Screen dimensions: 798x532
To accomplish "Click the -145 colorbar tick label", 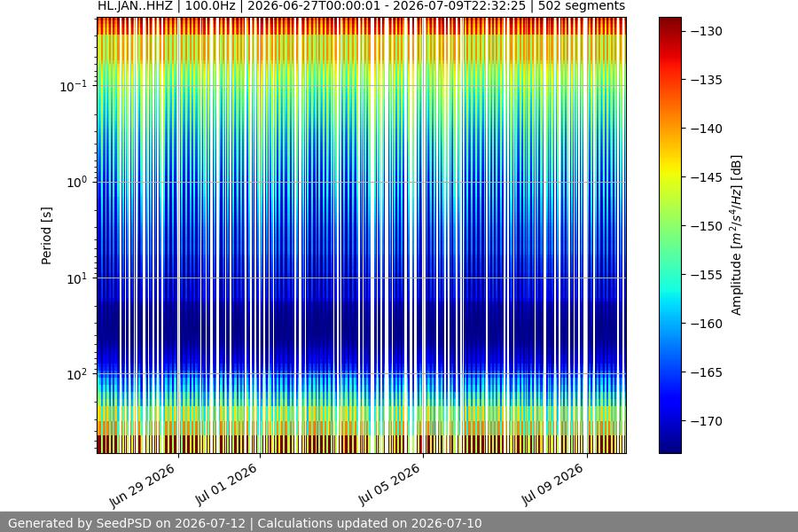I will click(707, 177).
